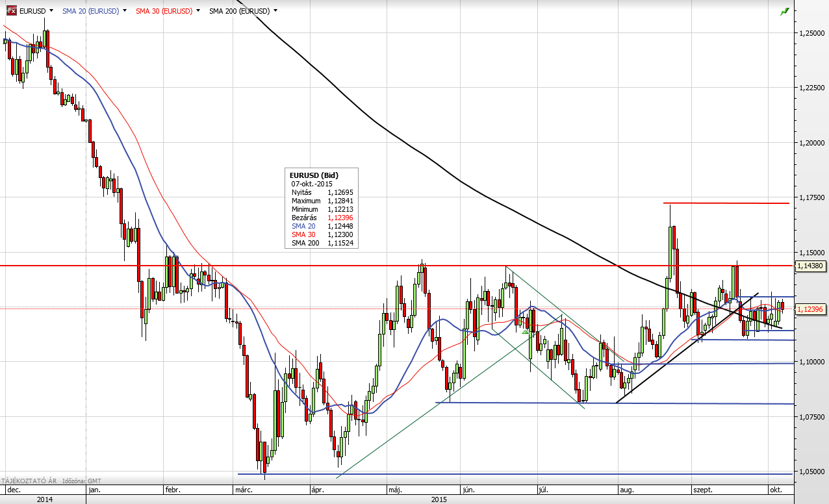The height and width of the screenshot is (504, 829).
Task: Open the SMA 200 (EURUSD) indicator dropdown
Action: click(x=276, y=10)
